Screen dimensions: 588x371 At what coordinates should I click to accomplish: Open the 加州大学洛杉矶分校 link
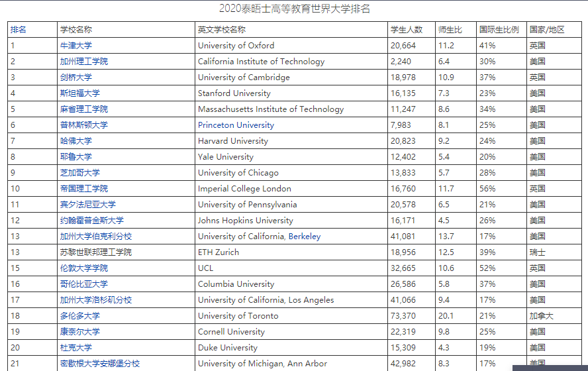95,300
